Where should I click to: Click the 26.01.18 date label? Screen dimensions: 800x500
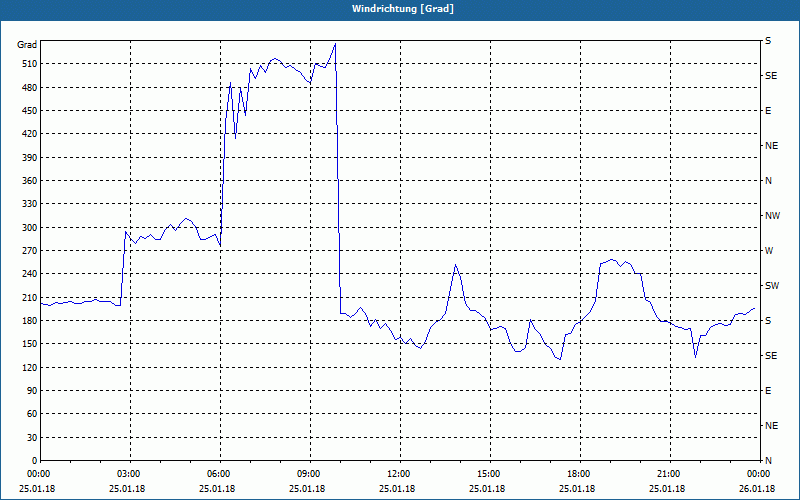click(757, 489)
